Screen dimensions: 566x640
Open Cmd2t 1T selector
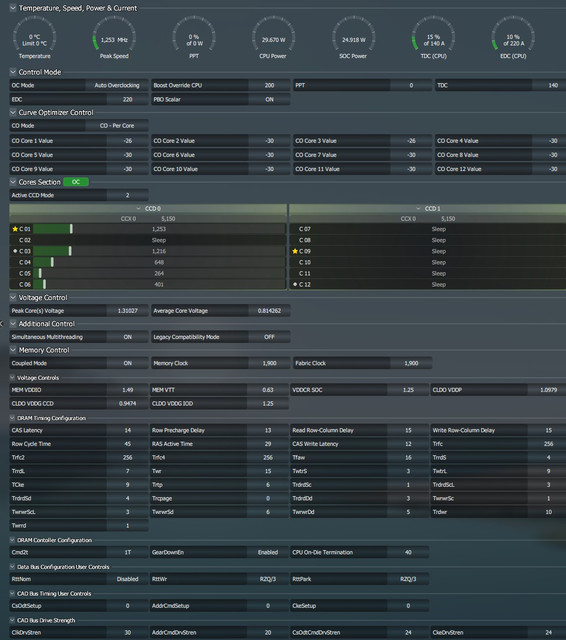click(x=128, y=552)
